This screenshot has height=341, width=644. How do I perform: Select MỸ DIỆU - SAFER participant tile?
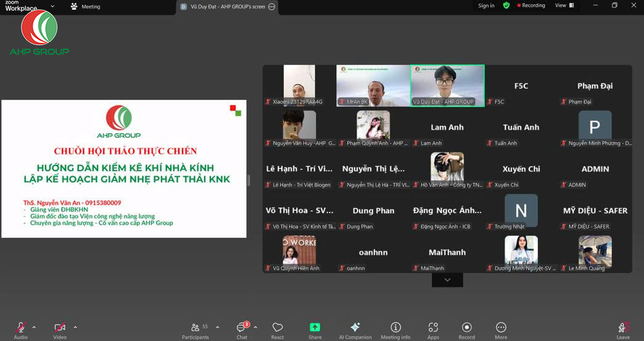595,210
